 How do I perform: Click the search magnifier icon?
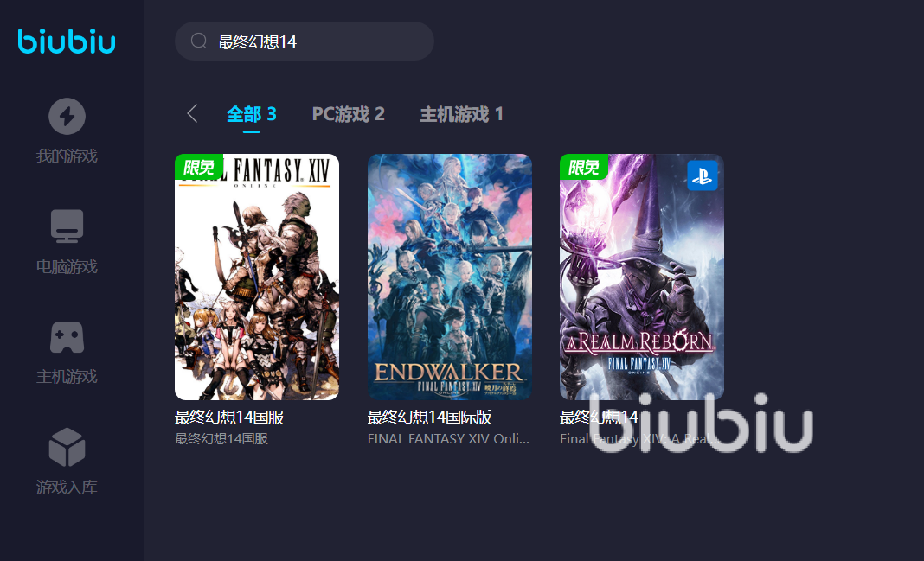199,41
